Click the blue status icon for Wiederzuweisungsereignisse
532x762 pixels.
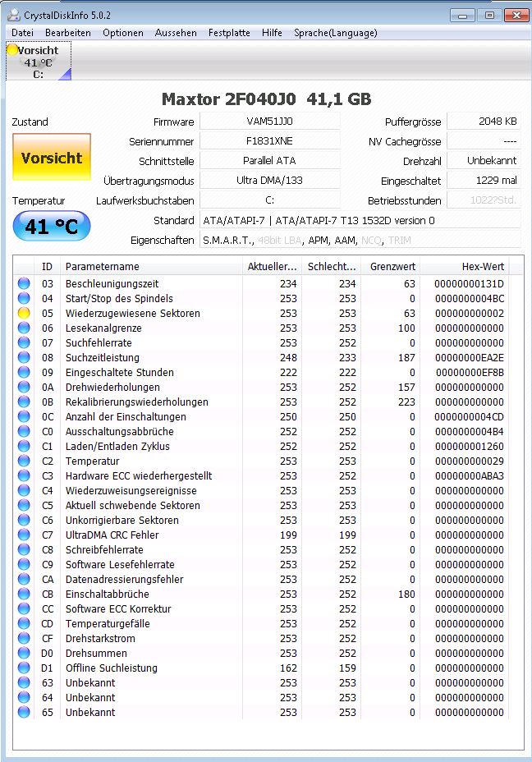(24, 490)
